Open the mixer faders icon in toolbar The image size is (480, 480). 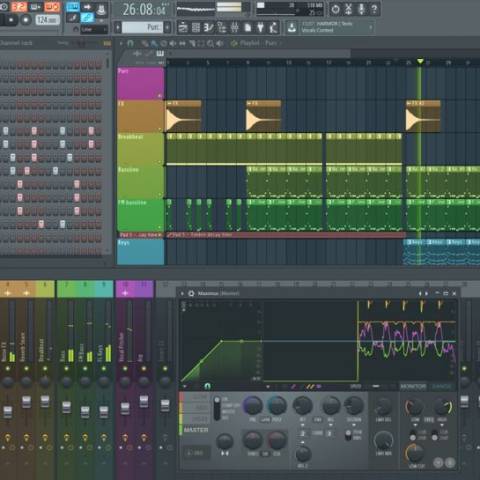coord(235,28)
